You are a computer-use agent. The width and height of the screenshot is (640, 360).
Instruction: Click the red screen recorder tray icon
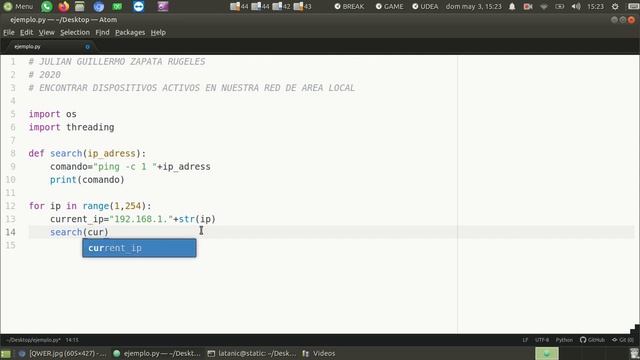click(528, 6)
